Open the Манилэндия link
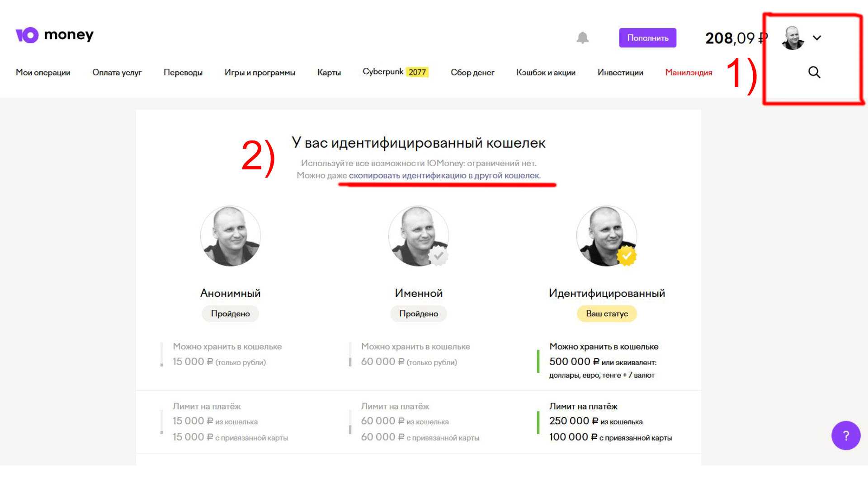 [689, 72]
